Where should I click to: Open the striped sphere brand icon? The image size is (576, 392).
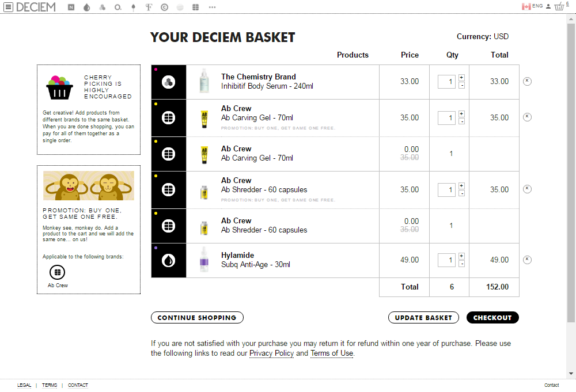(x=180, y=7)
